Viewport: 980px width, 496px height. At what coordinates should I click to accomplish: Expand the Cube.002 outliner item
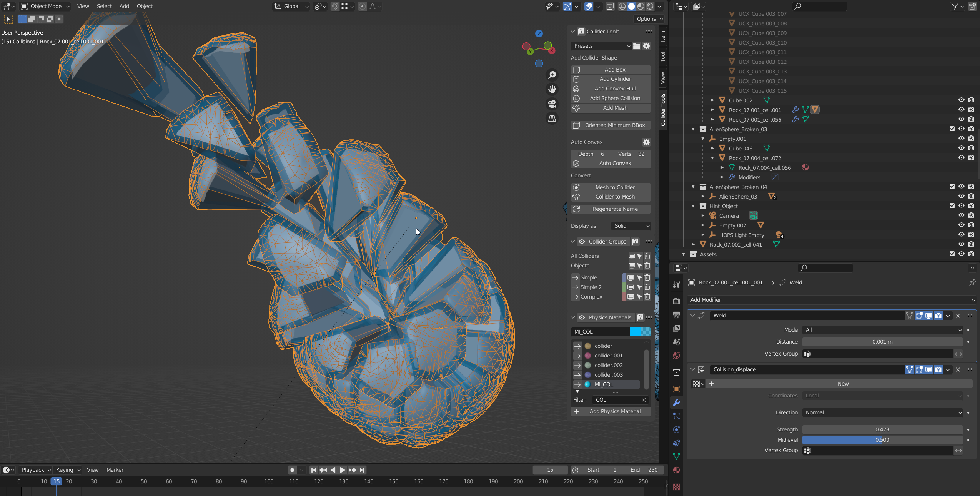[713, 100]
